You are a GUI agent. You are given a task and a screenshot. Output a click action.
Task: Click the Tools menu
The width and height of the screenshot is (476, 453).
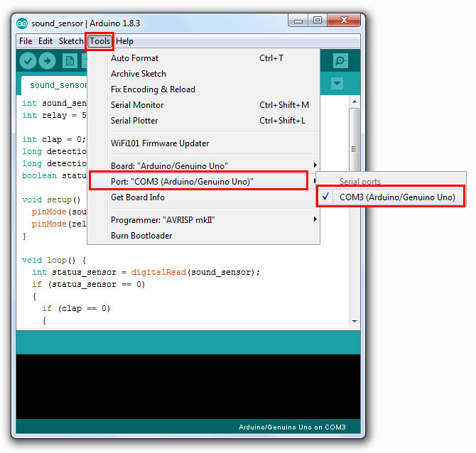point(99,41)
